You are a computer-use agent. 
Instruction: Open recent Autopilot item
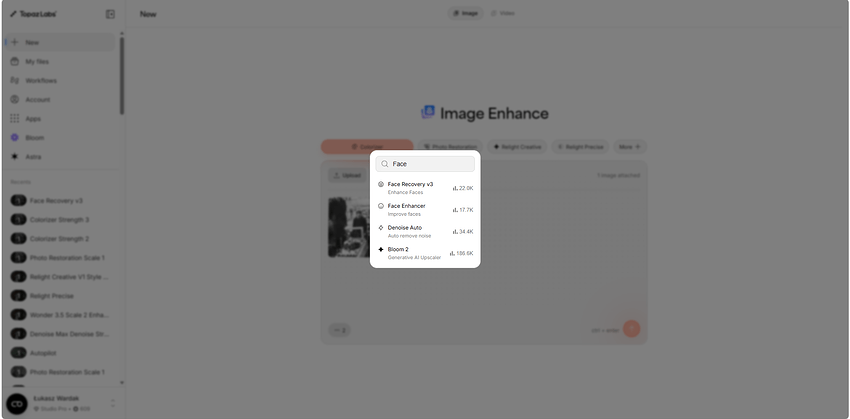point(60,353)
